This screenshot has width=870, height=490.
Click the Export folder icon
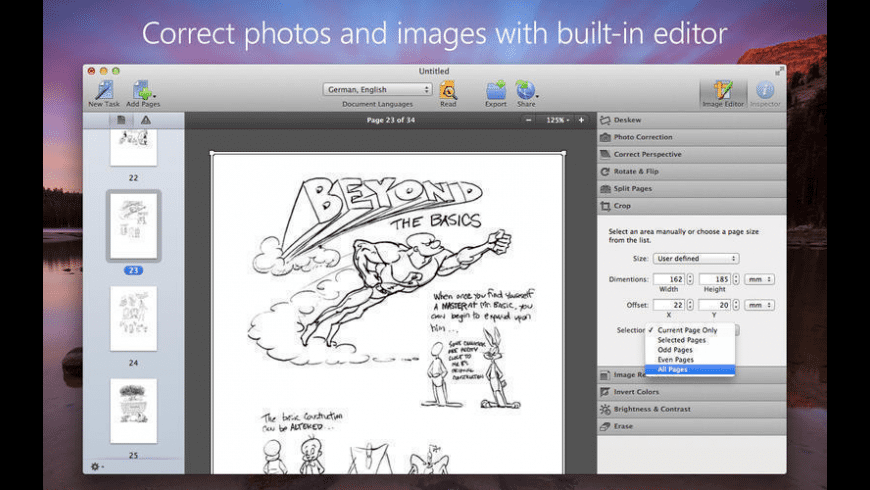pyautogui.click(x=495, y=90)
